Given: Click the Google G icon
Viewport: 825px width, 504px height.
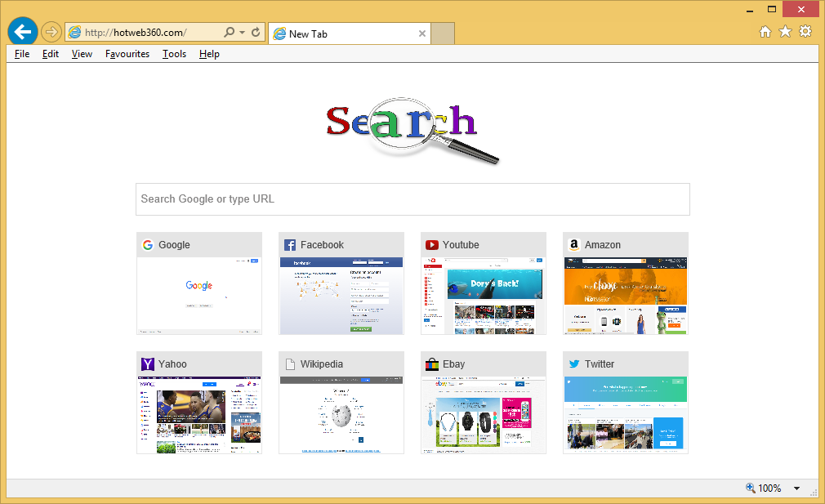Looking at the screenshot, I should (x=148, y=244).
